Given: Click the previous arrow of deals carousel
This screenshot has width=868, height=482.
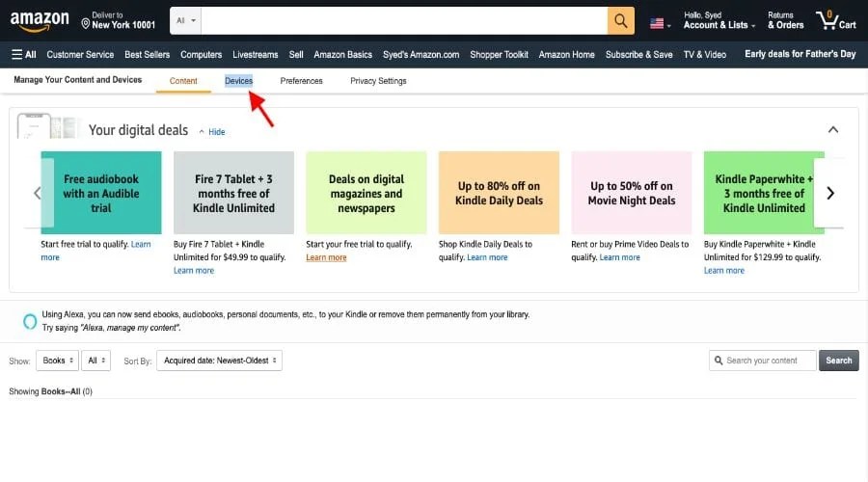Looking at the screenshot, I should pyautogui.click(x=37, y=193).
